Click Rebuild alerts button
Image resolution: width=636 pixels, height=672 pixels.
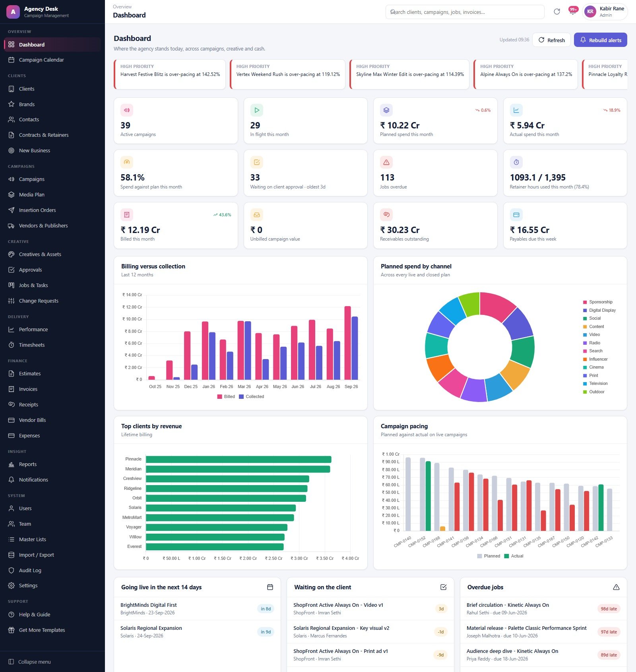click(x=600, y=40)
